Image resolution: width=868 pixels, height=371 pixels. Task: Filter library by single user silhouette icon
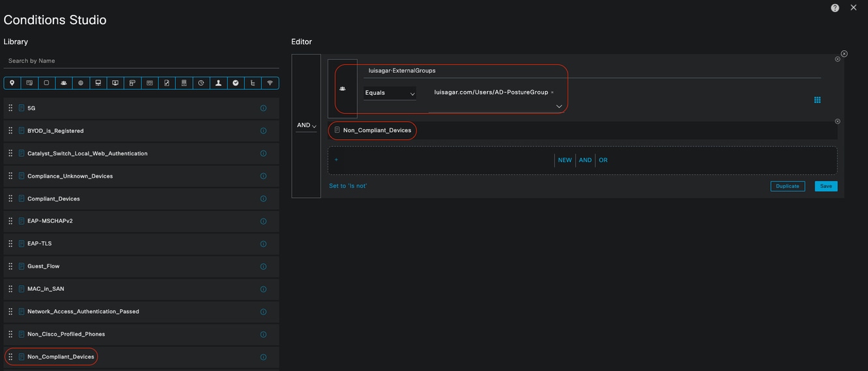pos(218,83)
